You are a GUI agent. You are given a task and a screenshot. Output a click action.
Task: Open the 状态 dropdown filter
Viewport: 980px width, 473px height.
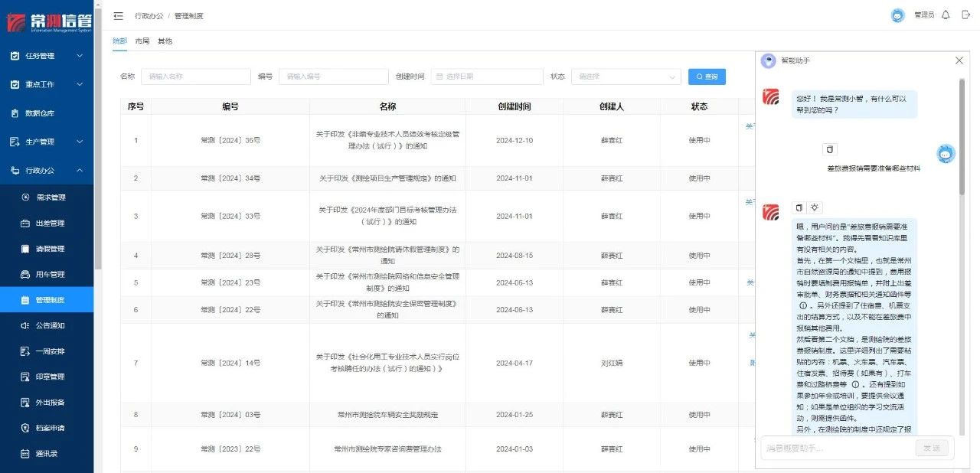[x=626, y=77]
